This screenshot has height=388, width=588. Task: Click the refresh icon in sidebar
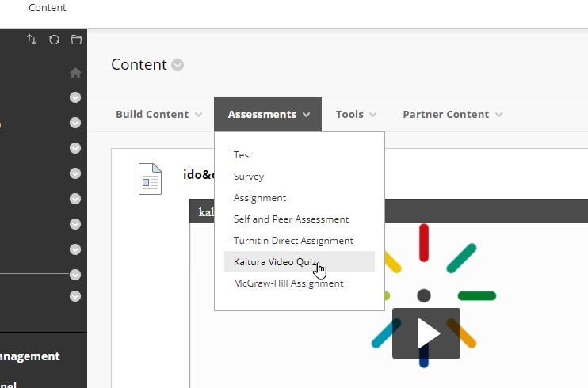click(x=55, y=40)
